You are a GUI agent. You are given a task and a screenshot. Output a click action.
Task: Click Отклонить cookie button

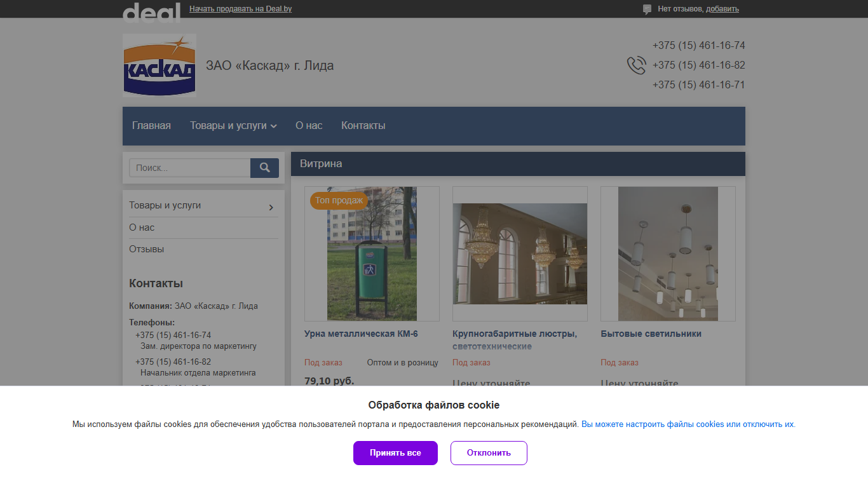point(489,453)
